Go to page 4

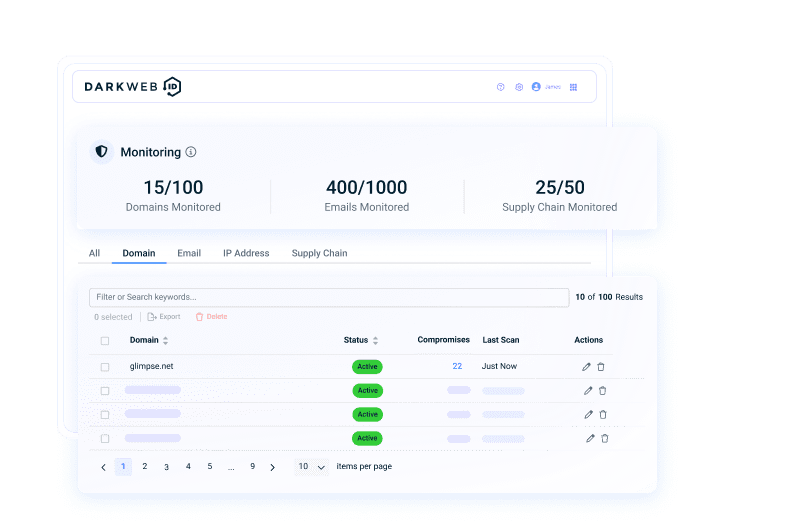click(x=188, y=466)
